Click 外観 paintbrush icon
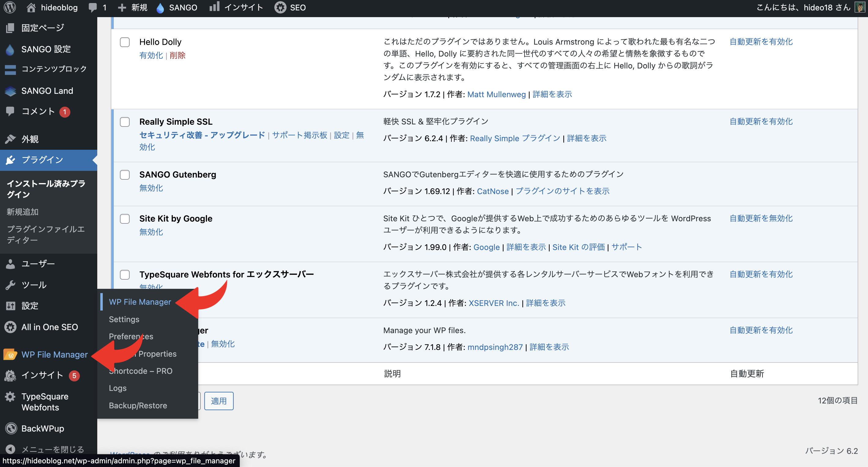Viewport: 868px width, 467px height. click(x=10, y=139)
